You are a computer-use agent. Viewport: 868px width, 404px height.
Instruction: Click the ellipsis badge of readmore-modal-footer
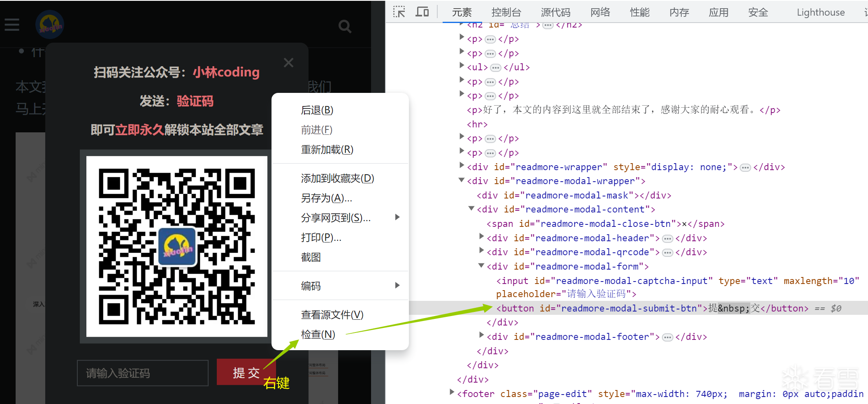pyautogui.click(x=667, y=337)
